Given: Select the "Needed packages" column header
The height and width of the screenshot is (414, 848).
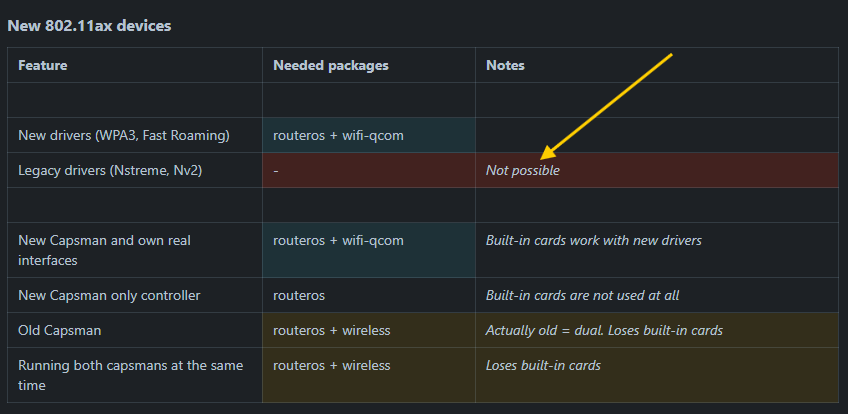Looking at the screenshot, I should tap(331, 65).
